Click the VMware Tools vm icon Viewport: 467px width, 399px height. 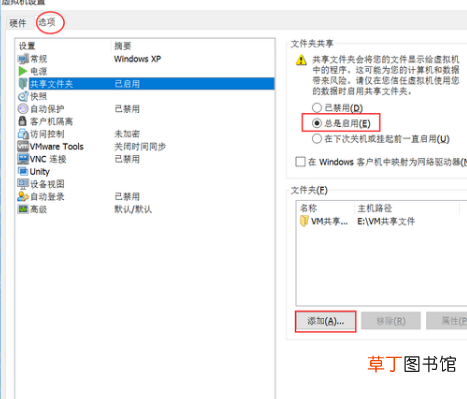click(23, 146)
